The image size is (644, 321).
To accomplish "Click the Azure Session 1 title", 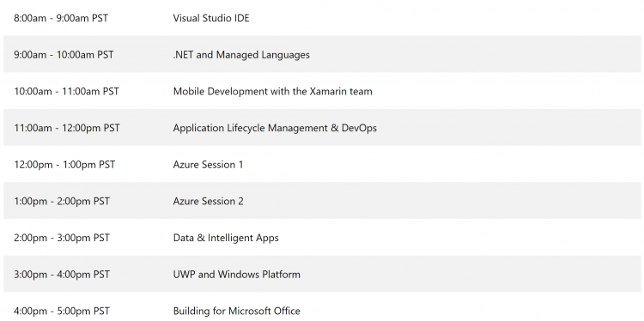I will [x=208, y=165].
